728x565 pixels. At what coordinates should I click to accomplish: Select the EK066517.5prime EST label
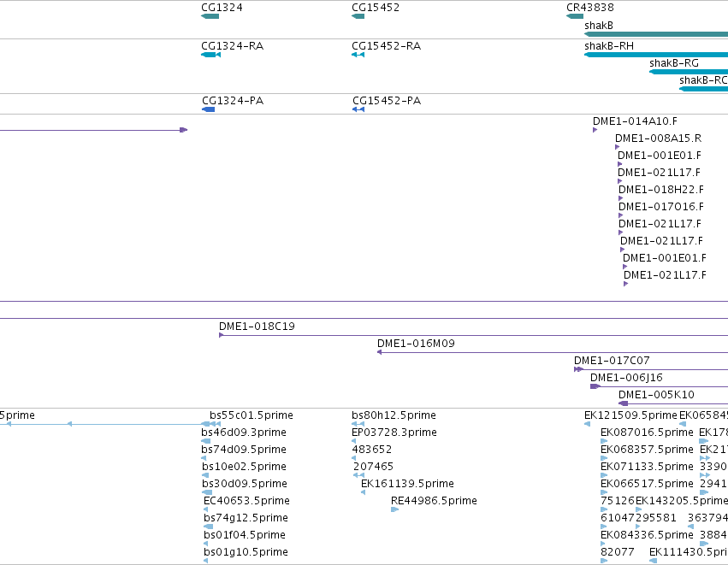[647, 485]
